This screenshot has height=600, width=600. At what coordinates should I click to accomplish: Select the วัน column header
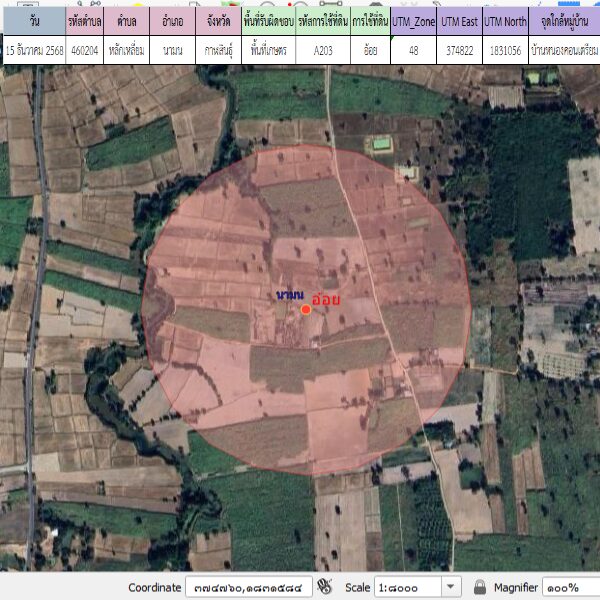click(x=33, y=21)
